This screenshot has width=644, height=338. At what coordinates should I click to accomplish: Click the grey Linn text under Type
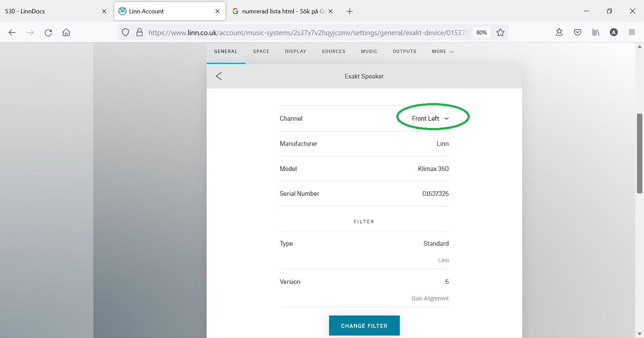coord(444,260)
